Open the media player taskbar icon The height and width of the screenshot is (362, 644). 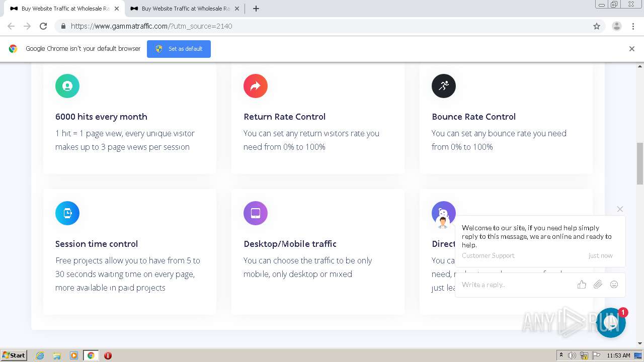[x=74, y=355]
